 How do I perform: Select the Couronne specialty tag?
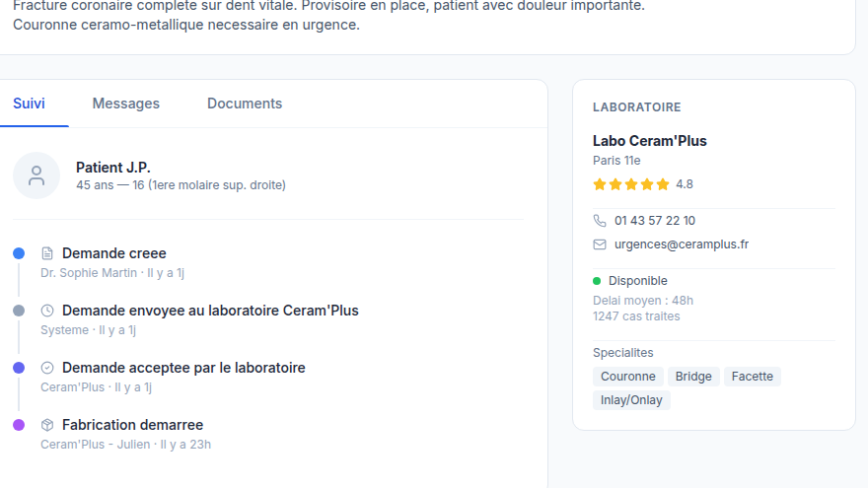pyautogui.click(x=627, y=377)
